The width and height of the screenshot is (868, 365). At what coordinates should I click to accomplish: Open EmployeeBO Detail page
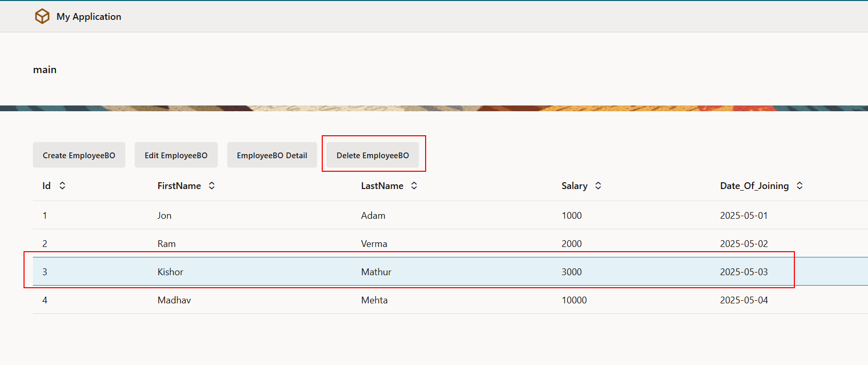pyautogui.click(x=272, y=156)
